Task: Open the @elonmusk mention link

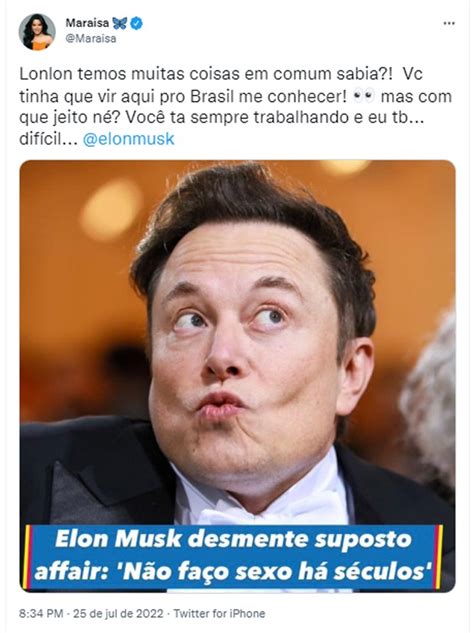Action: pyautogui.click(x=129, y=139)
